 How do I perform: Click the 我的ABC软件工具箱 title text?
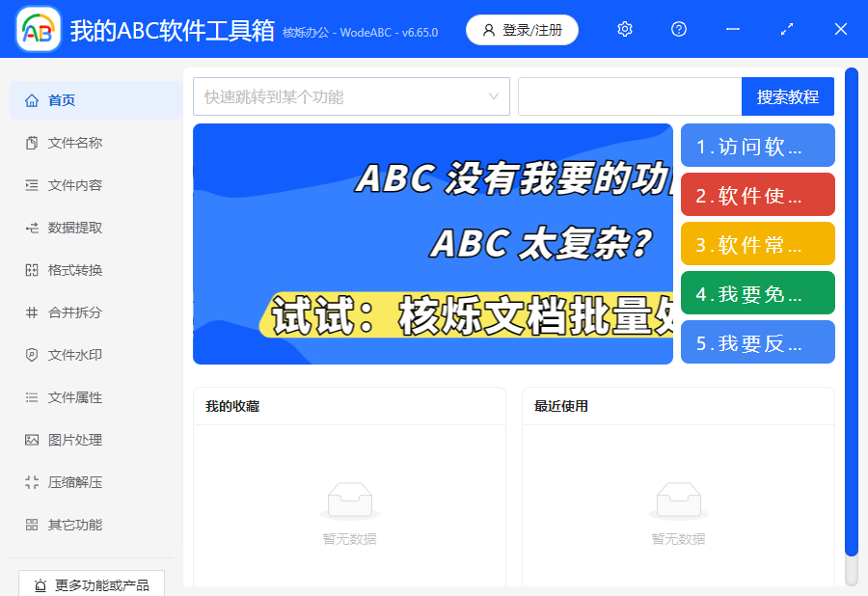click(173, 31)
